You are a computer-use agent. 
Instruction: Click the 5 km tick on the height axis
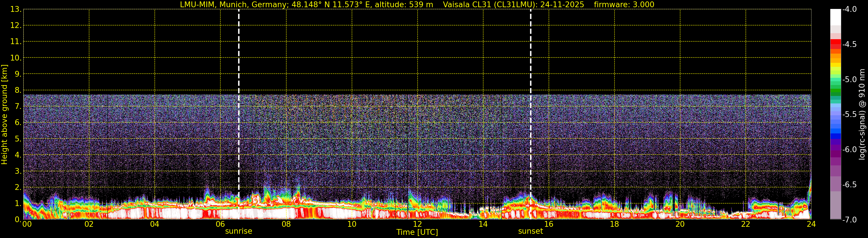coord(18,139)
